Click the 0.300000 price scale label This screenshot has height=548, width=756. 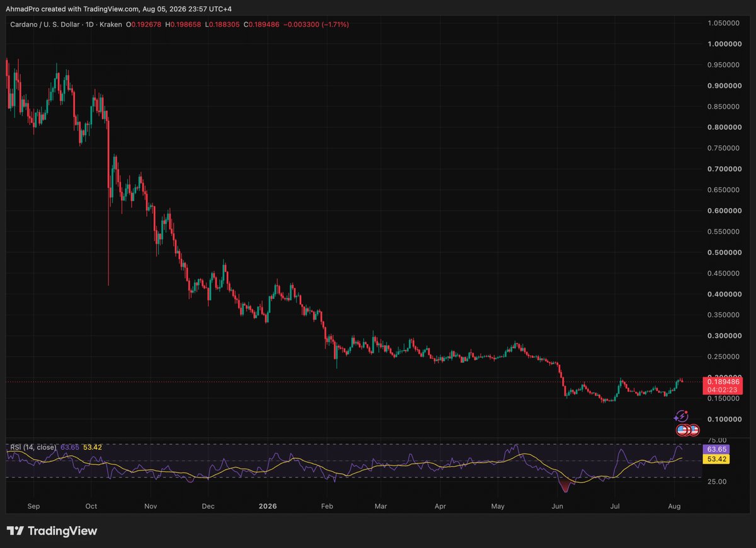(x=724, y=336)
